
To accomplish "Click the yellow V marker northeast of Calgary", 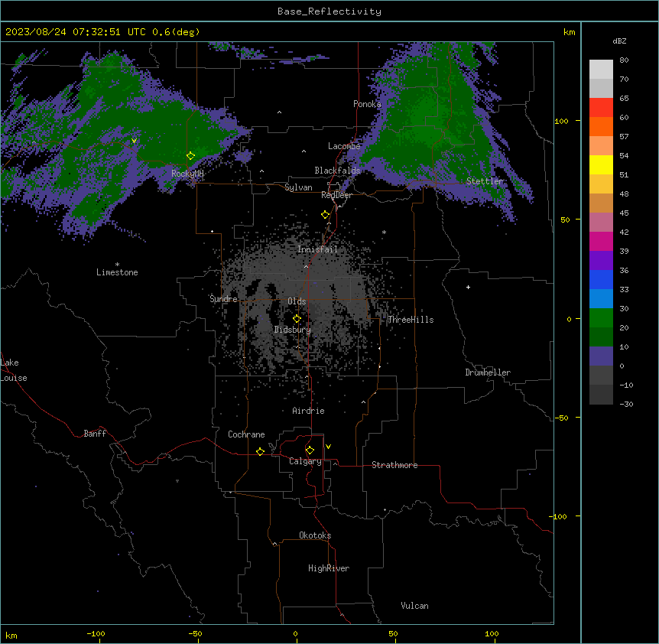I will (328, 447).
